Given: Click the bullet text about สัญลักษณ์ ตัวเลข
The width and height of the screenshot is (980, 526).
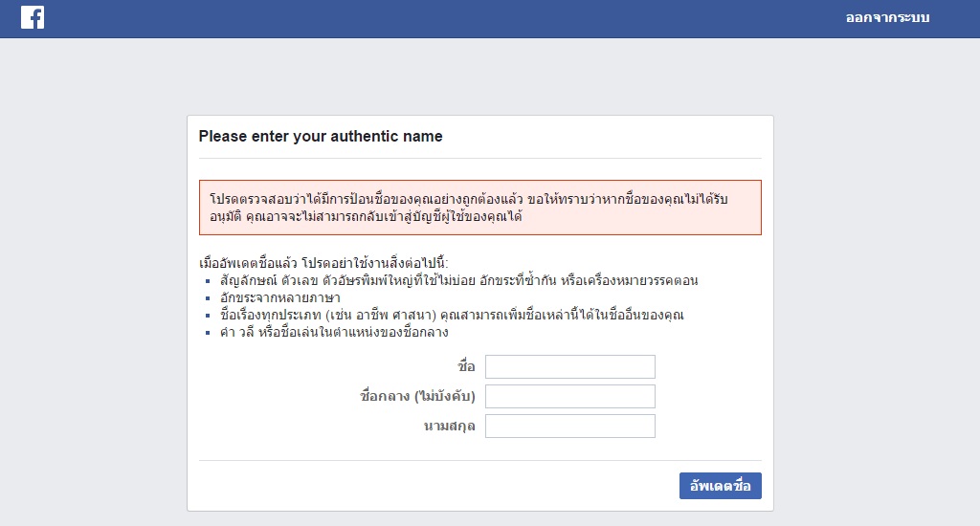Looking at the screenshot, I should [x=458, y=280].
